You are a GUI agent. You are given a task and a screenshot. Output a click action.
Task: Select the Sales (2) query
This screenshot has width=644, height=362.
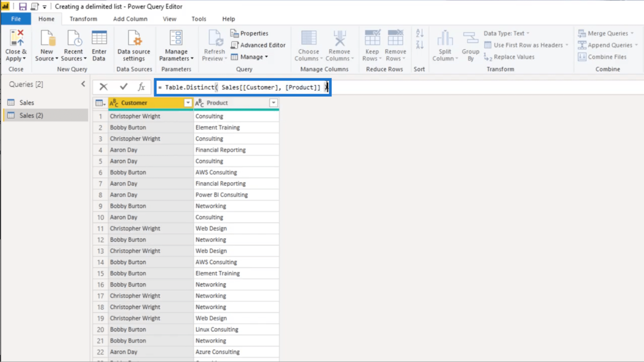coord(46,115)
